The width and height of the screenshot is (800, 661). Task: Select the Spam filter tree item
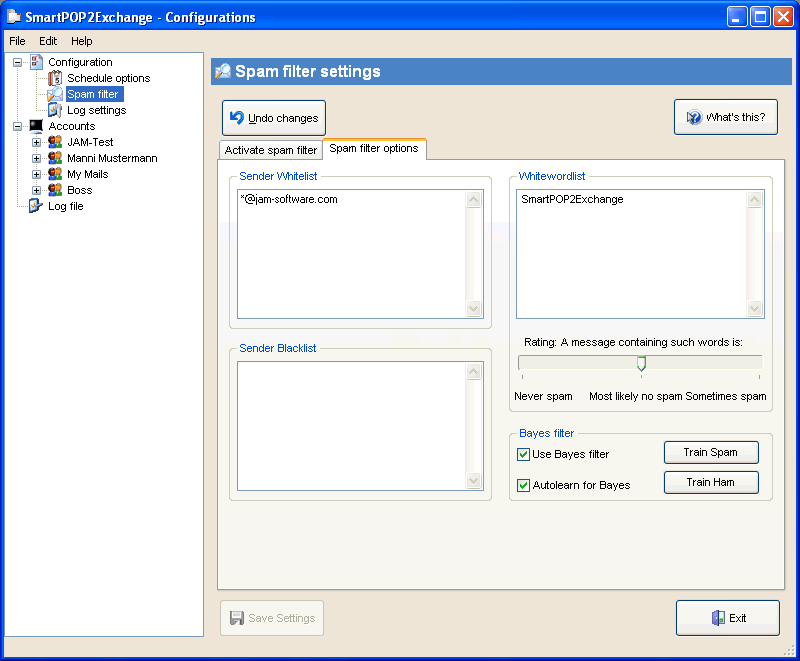click(93, 94)
